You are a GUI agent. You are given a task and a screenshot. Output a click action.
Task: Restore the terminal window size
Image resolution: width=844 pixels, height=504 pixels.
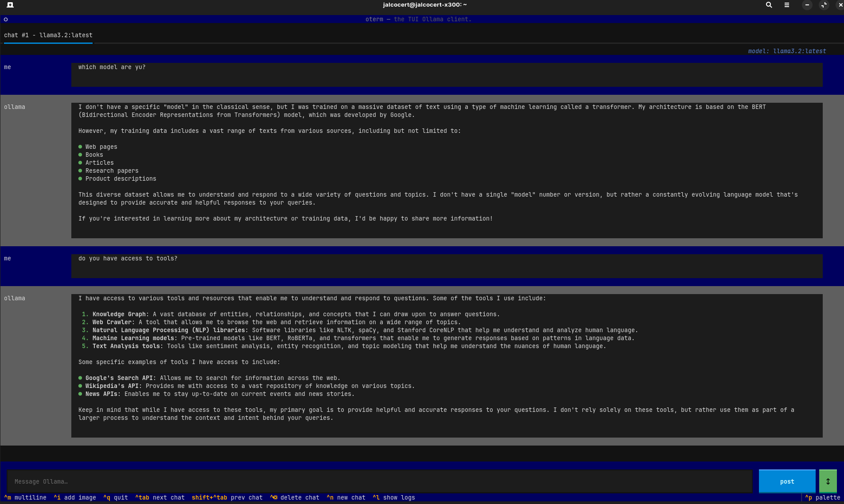tap(824, 5)
